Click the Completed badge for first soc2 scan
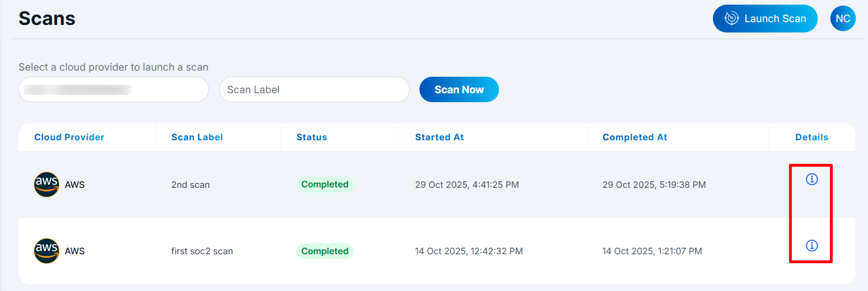868x291 pixels. 324,251
